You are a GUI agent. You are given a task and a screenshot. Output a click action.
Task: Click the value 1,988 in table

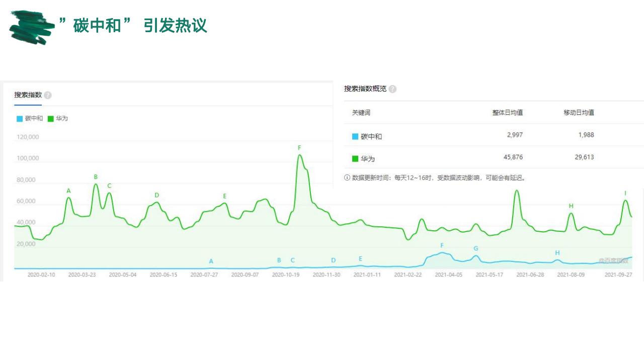pos(586,135)
